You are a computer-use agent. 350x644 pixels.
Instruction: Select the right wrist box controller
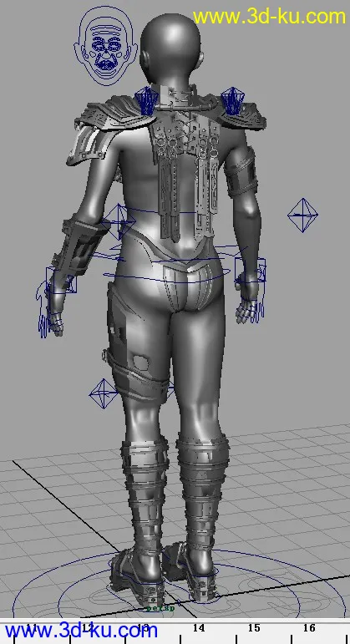250,271
